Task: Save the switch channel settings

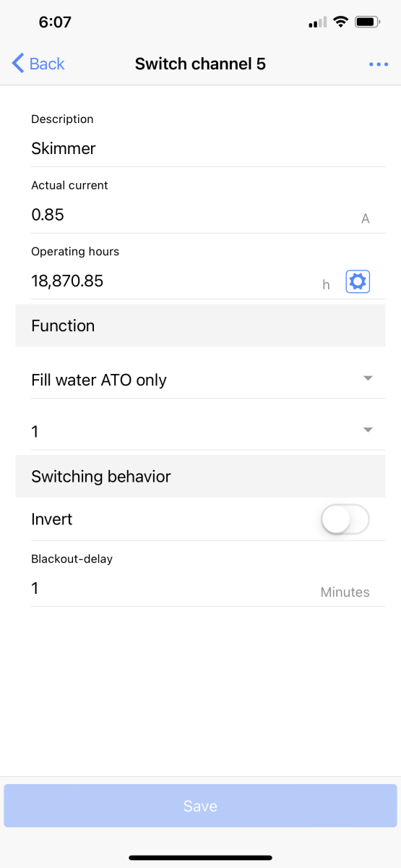Action: [200, 806]
